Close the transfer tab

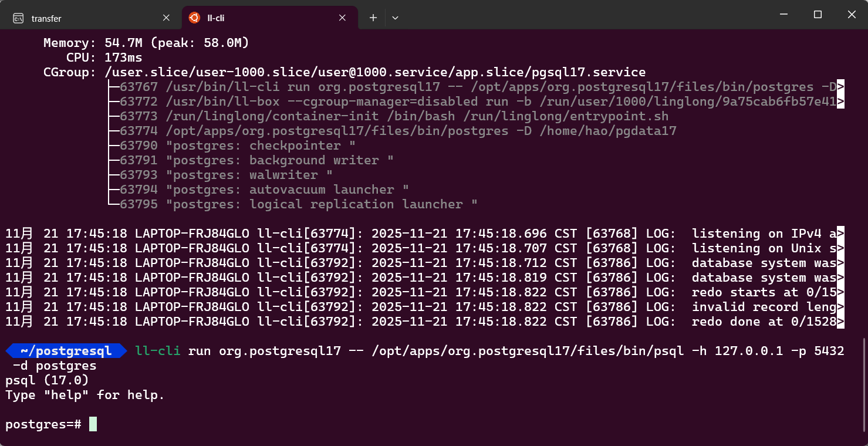(166, 18)
